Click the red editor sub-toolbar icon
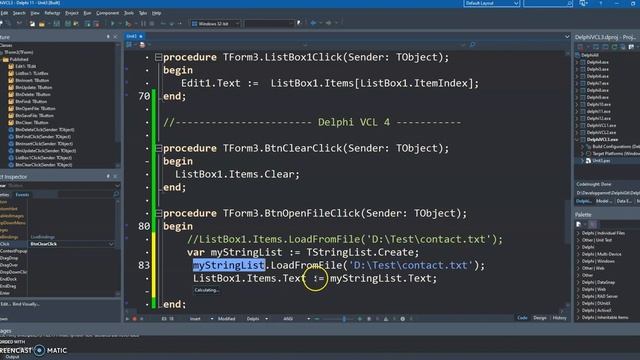640x360 pixels. [x=142, y=44]
